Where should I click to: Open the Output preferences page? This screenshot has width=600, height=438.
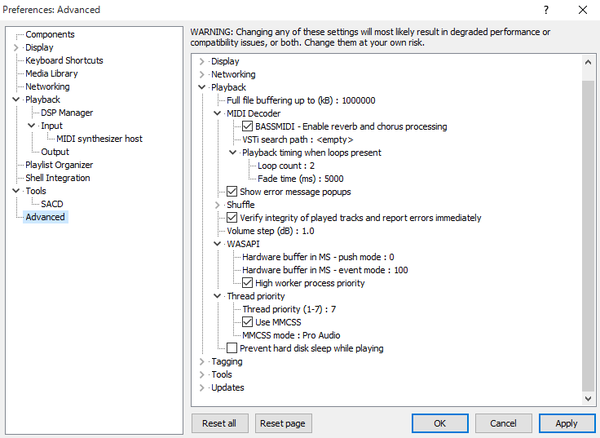tap(55, 151)
